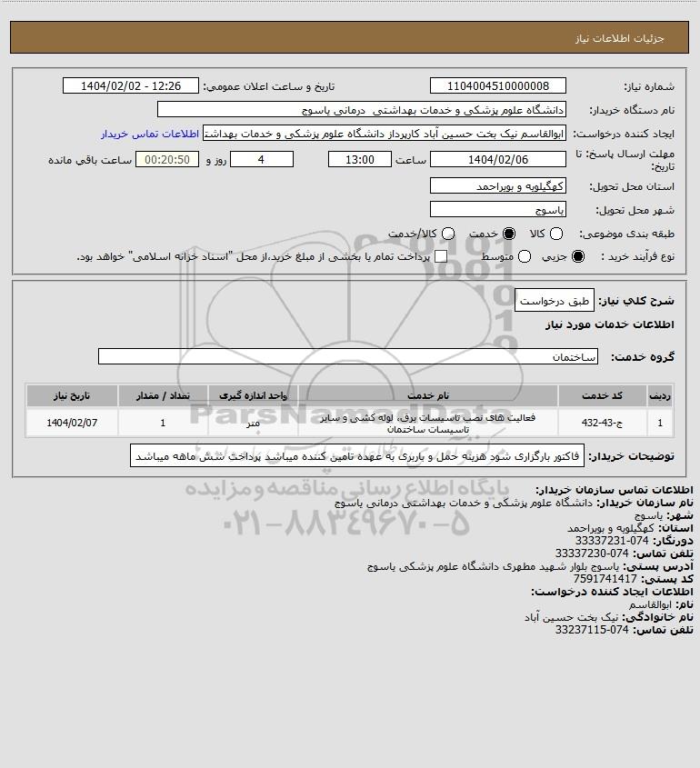The width and height of the screenshot is (700, 768).
Task: Click the delivery province field کهگیلویه و بویراحمد
Action: 497,186
